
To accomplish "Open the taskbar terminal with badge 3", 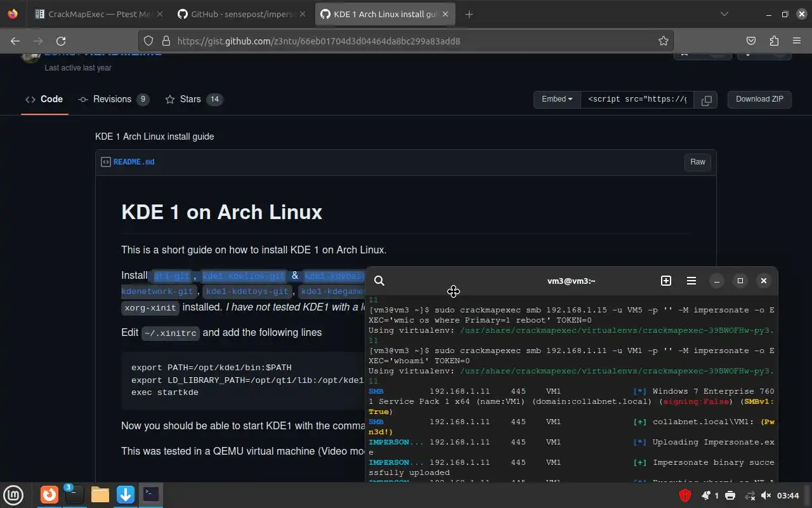I will click(74, 495).
